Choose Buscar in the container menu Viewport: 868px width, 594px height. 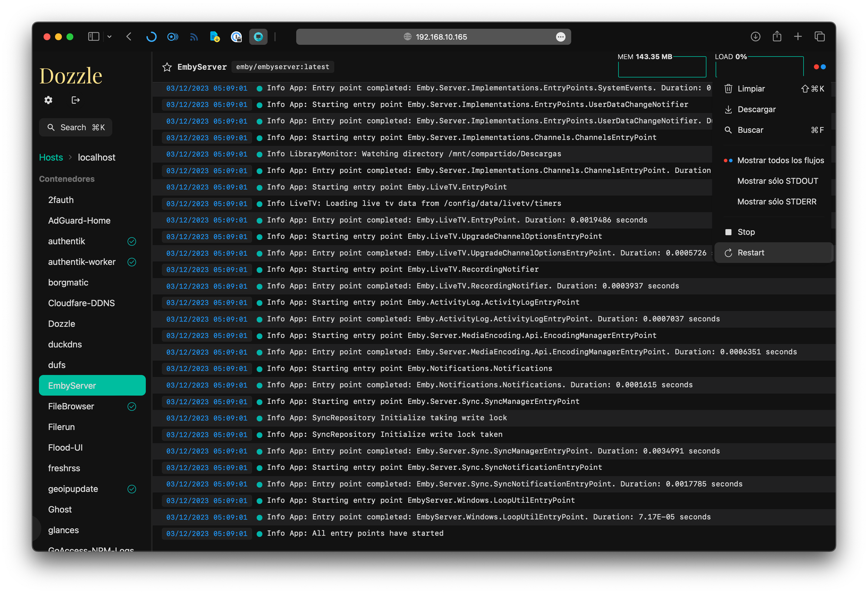[x=774, y=130]
